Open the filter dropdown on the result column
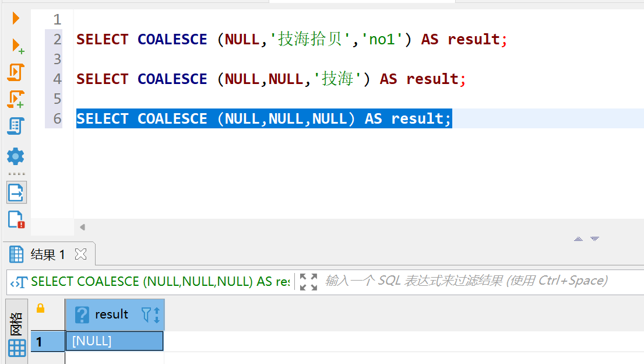 point(146,314)
